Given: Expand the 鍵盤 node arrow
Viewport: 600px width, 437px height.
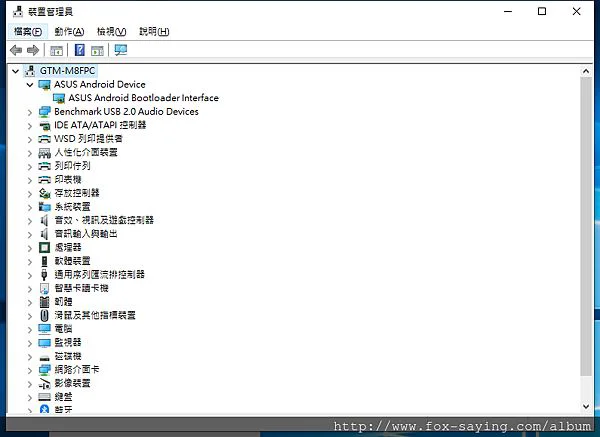Looking at the screenshot, I should [30, 398].
